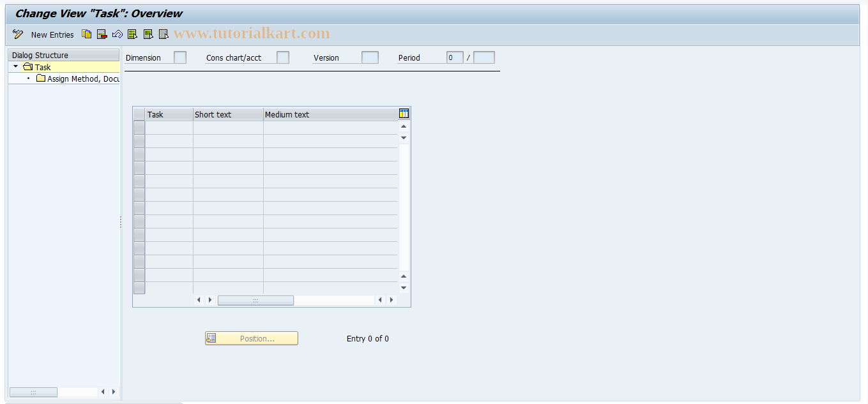Viewport: 868px width, 404px height.
Task: Click the Task column header
Action: click(169, 114)
